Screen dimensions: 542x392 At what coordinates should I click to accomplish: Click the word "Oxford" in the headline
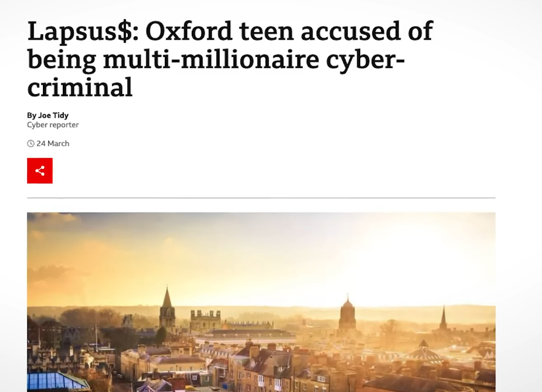(x=186, y=32)
